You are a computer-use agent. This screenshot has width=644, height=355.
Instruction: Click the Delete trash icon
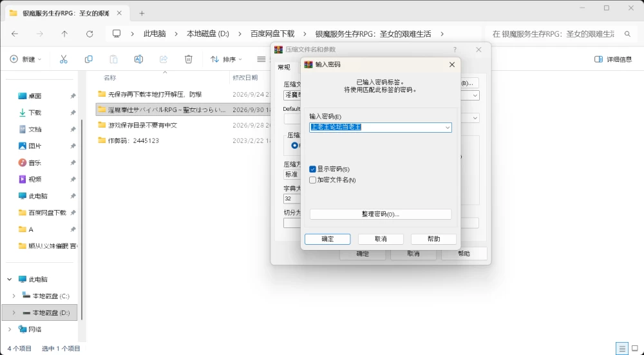click(189, 59)
